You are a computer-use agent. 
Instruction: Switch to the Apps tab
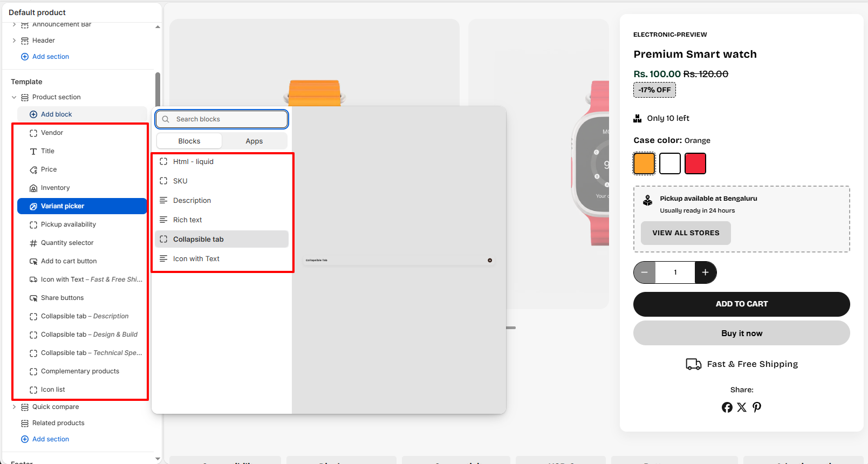tap(254, 141)
